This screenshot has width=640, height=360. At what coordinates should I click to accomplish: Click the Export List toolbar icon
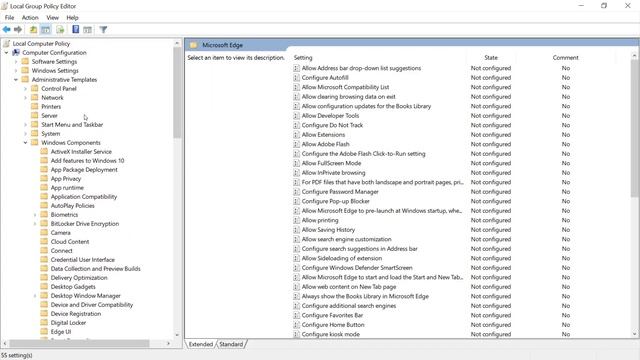pos(60,29)
